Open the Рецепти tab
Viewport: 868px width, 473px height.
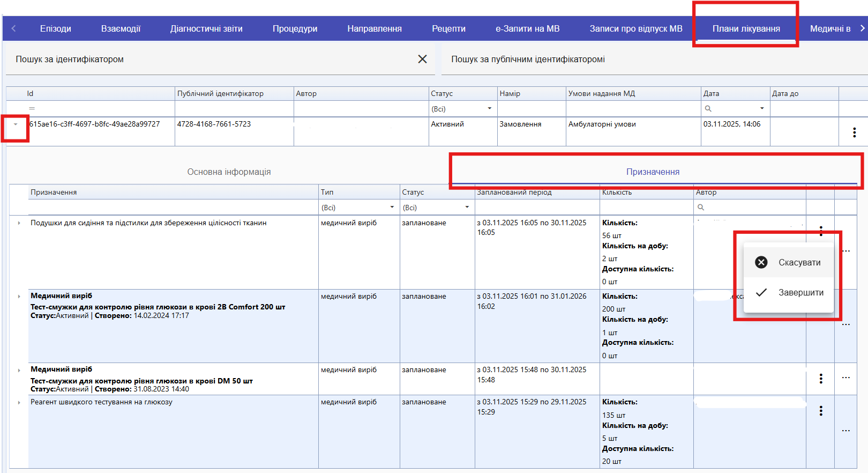[x=448, y=28]
